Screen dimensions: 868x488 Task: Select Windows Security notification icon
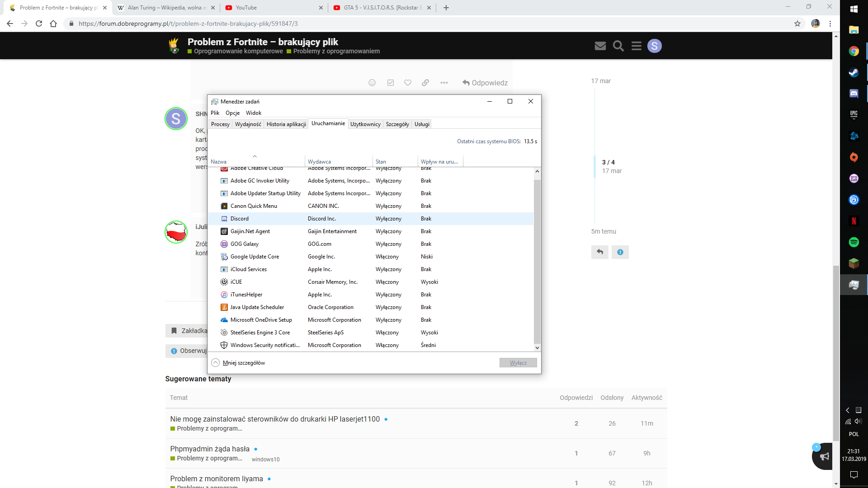click(x=224, y=345)
